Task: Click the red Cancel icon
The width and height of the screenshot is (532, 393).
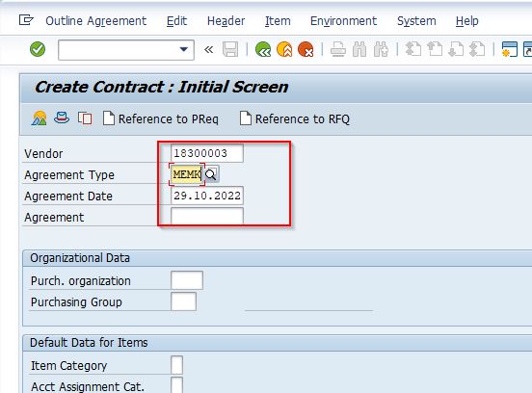Action: [306, 49]
